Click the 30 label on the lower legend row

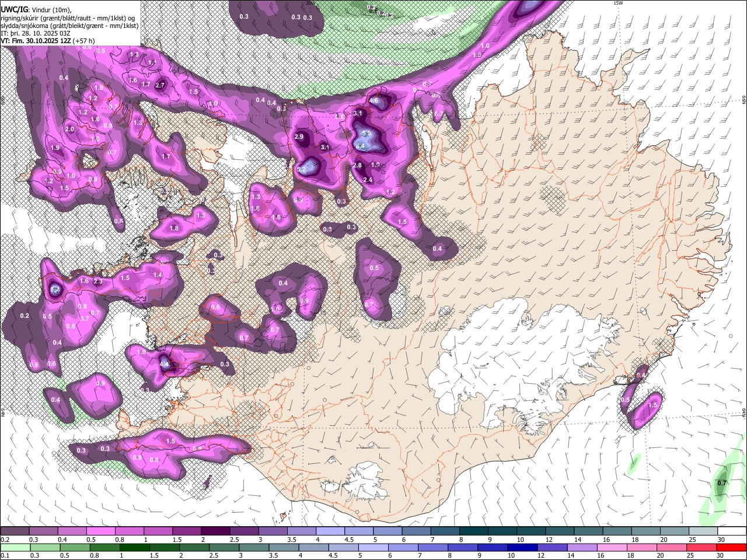tap(720, 555)
